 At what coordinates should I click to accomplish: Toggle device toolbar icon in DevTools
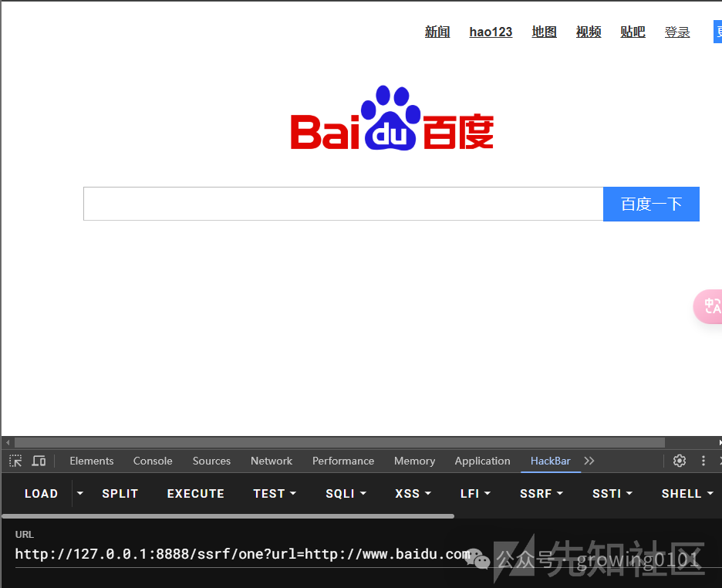point(39,461)
